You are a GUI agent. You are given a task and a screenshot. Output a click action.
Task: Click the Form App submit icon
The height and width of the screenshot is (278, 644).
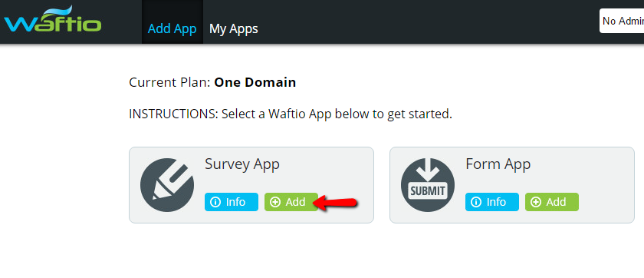[428, 185]
